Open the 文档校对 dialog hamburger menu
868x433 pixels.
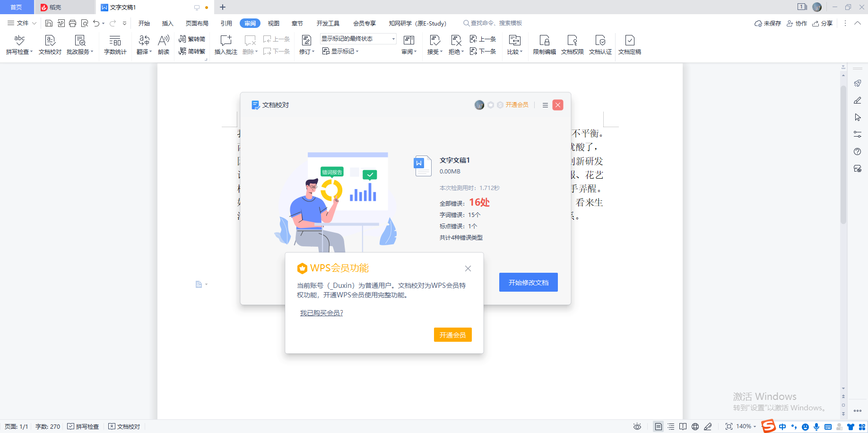545,105
